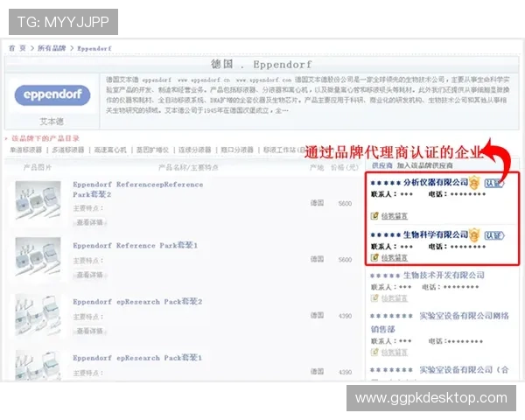
Task: Click the Eppendorf breadcrumb item
Action: click(94, 49)
